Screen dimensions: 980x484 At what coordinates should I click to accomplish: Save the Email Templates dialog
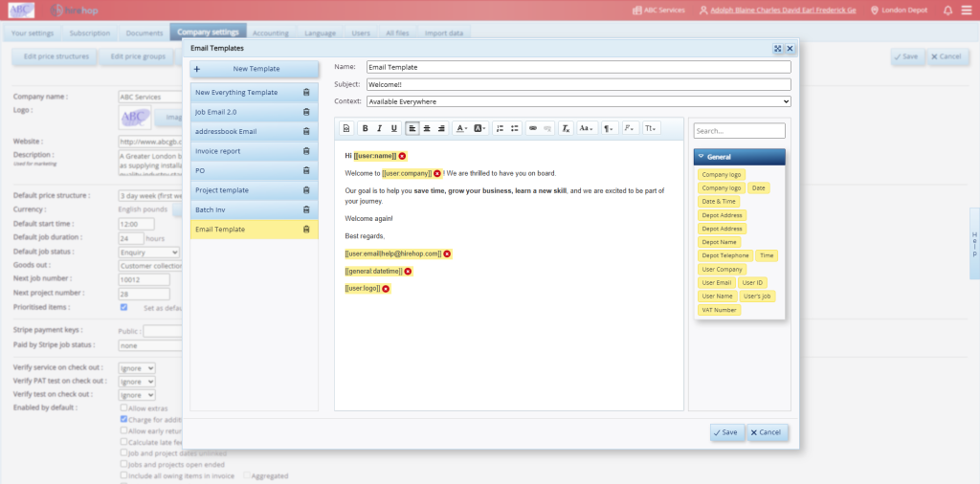727,432
